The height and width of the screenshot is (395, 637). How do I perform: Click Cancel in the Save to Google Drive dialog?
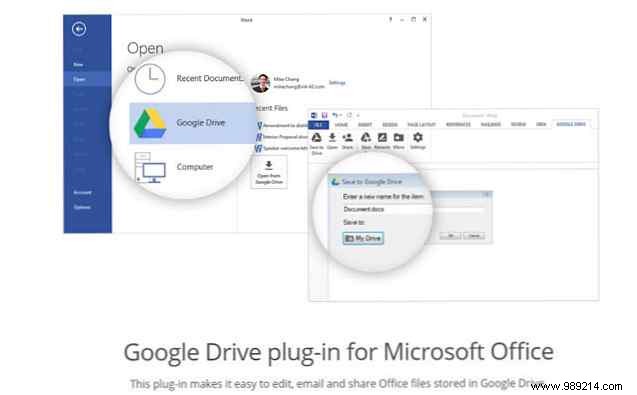(x=474, y=236)
